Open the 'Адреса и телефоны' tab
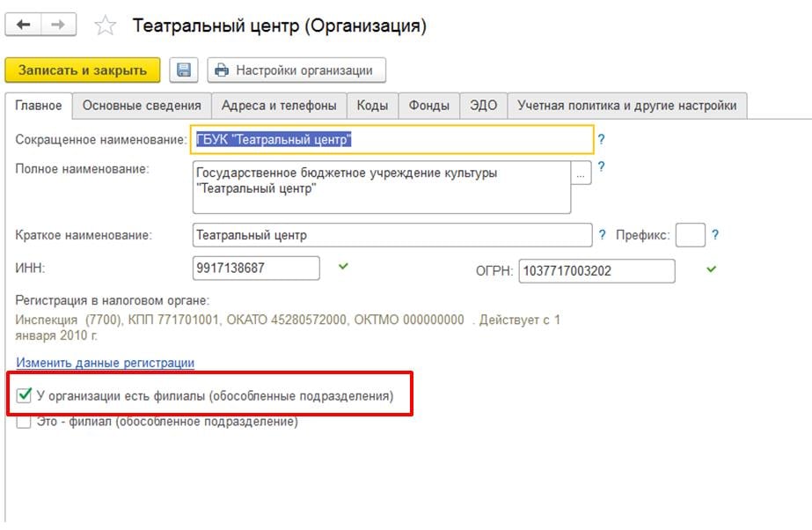Screen dimensions: 812x530 click(279, 106)
